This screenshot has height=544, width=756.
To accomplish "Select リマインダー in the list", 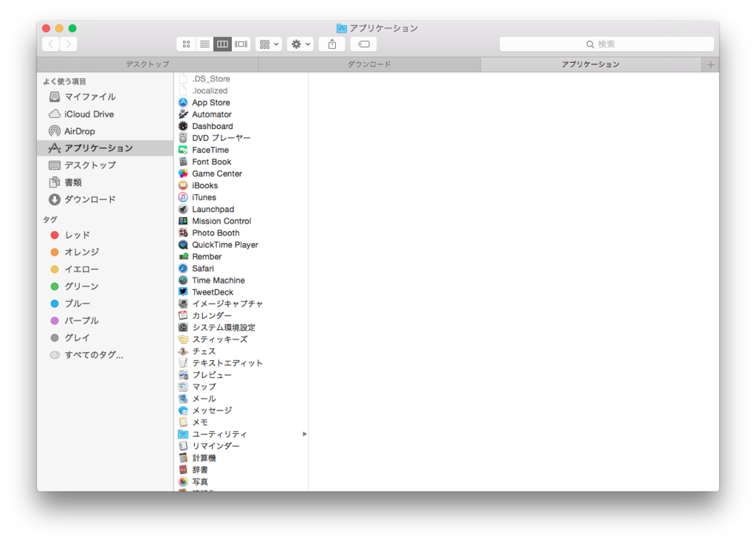I will click(x=241, y=446).
